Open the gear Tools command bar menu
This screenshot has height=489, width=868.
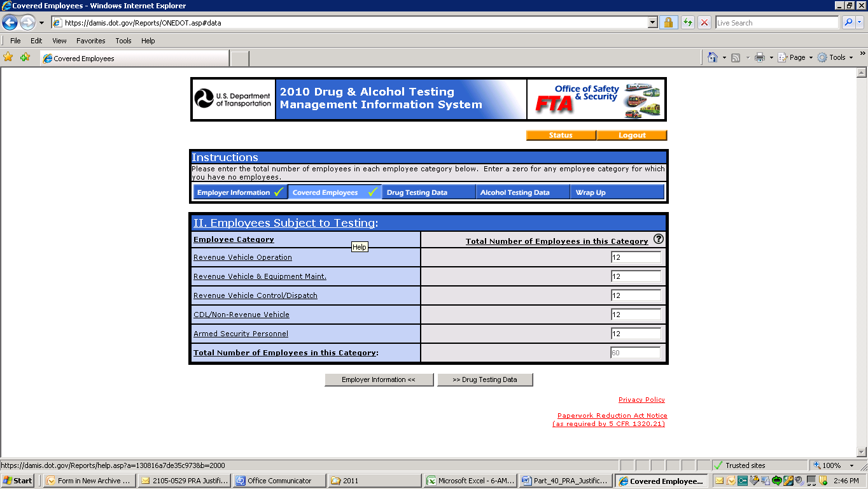pyautogui.click(x=836, y=57)
